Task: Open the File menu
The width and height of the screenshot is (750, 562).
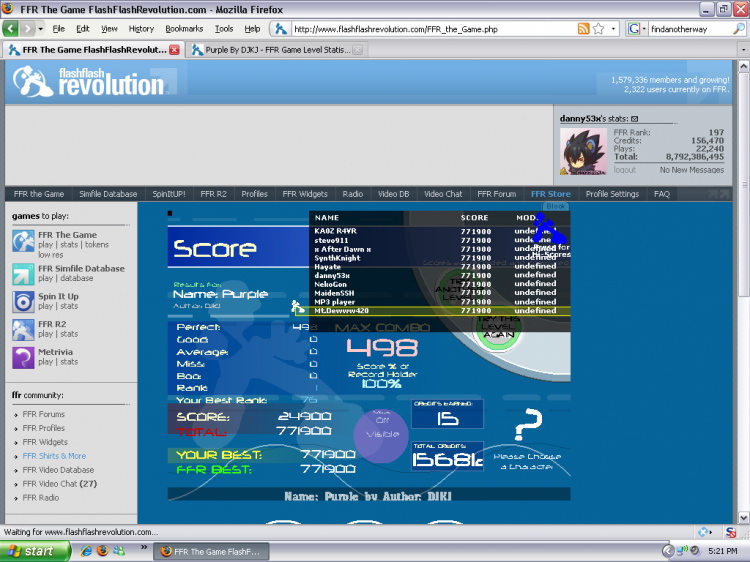Action: coord(58,29)
